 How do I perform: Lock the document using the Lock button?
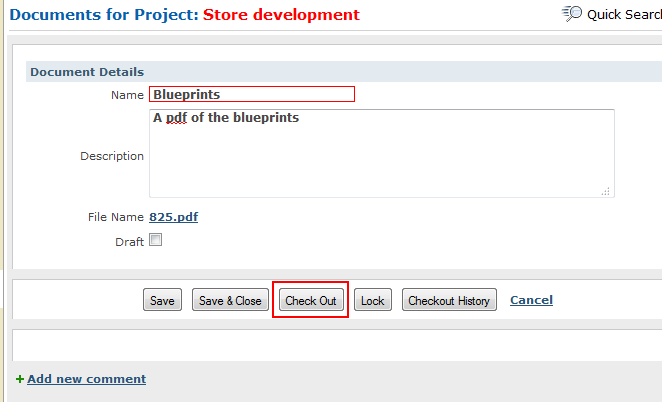point(373,300)
